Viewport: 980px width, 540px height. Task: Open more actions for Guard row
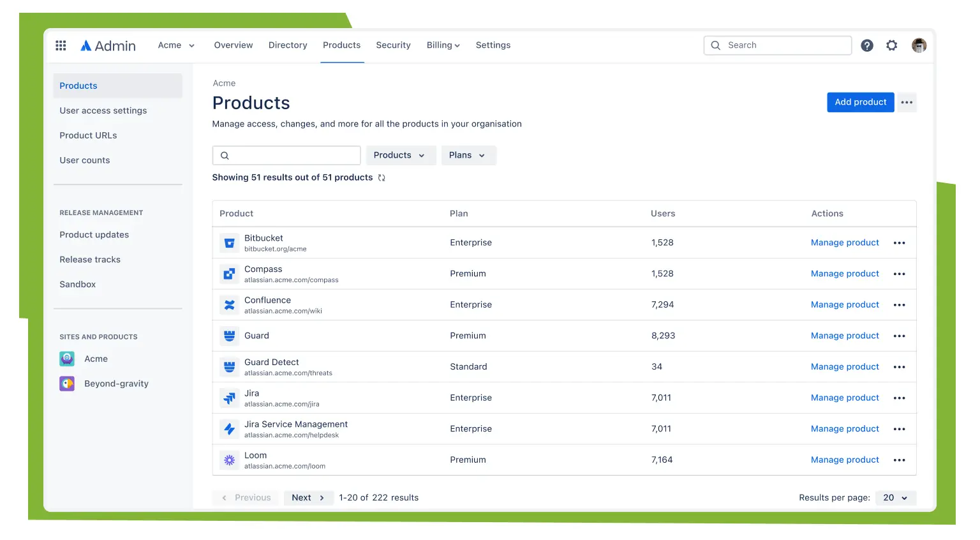coord(900,336)
